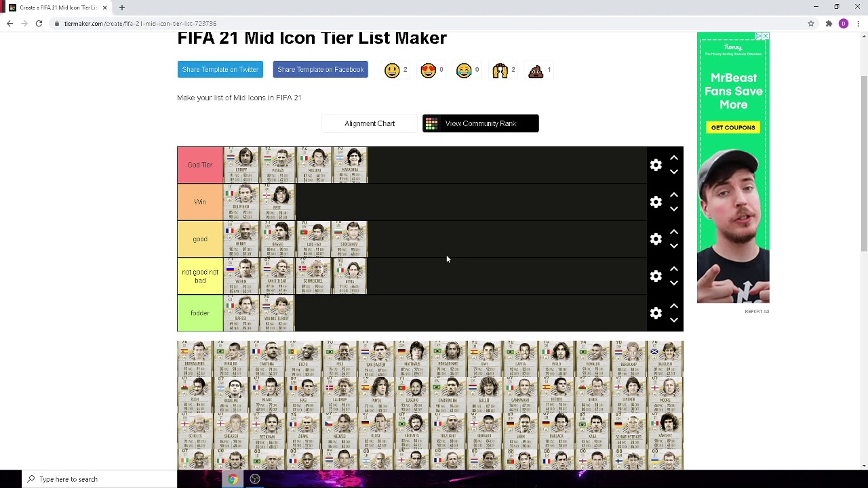Select the God Tier label cell
The height and width of the screenshot is (488, 868).
[x=200, y=165]
